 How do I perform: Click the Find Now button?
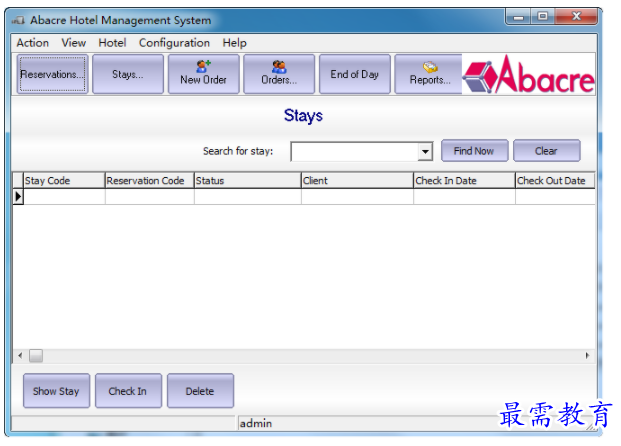coord(474,151)
